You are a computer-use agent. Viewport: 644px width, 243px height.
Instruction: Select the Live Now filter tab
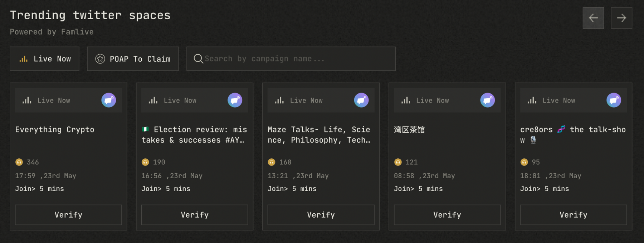point(45,59)
